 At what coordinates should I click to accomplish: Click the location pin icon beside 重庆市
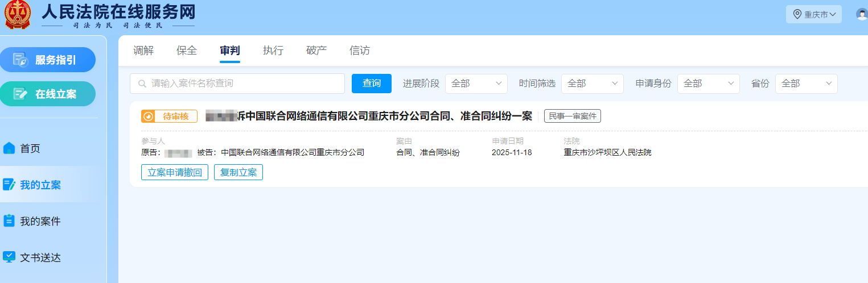(x=797, y=14)
